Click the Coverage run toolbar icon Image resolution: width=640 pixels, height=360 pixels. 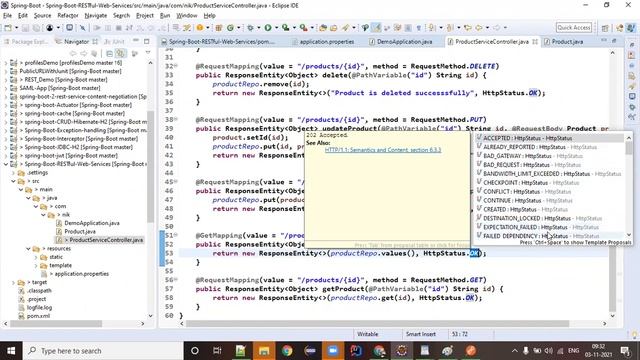click(x=285, y=28)
